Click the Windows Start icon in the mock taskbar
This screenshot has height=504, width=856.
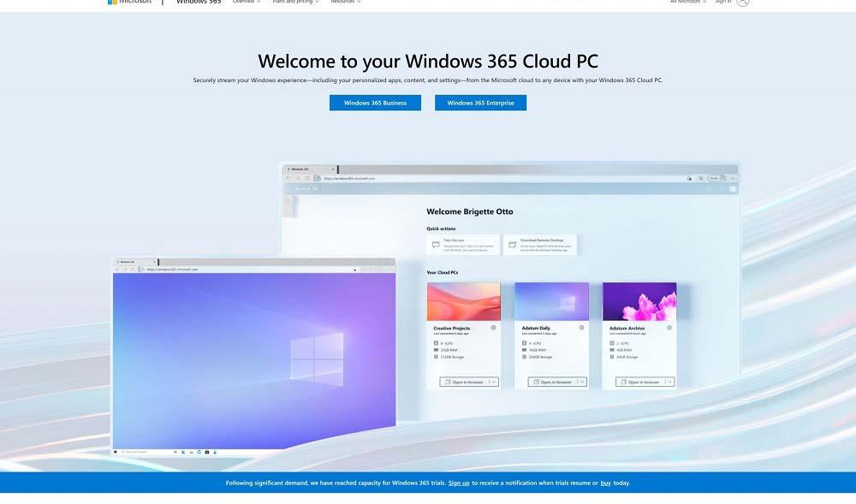click(x=116, y=451)
